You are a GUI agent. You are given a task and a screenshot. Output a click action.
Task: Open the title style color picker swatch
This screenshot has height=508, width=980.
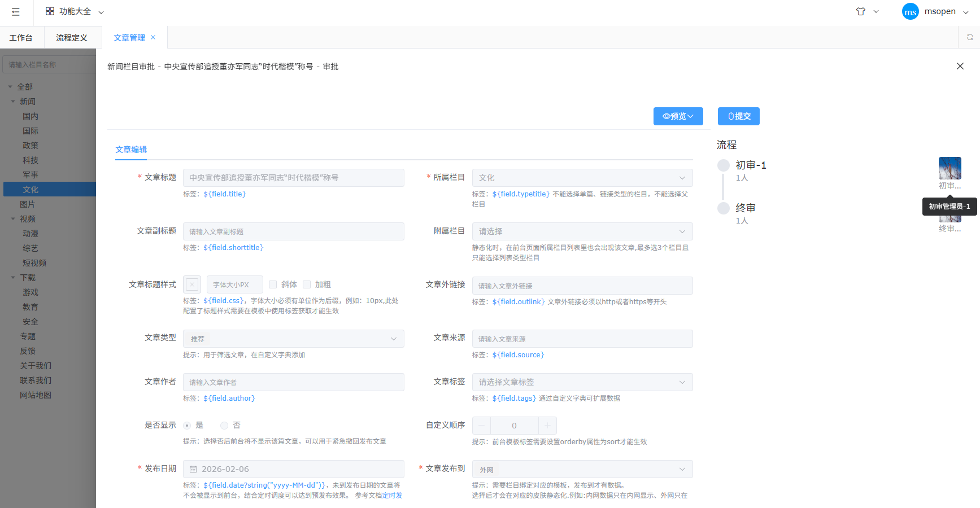point(192,284)
